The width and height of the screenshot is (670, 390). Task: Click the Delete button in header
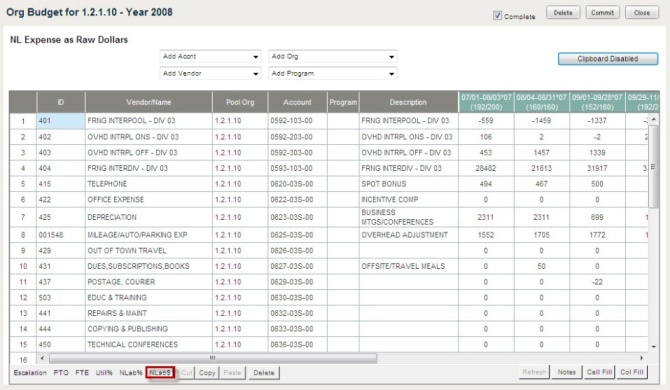(x=563, y=12)
